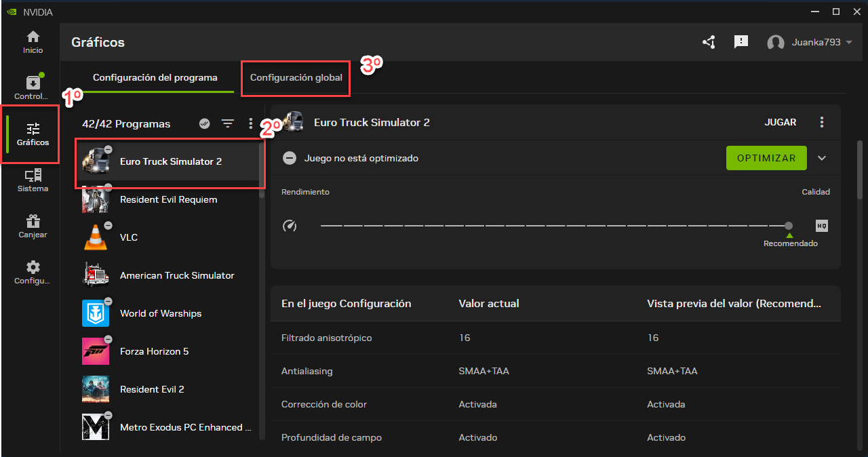Open the Configuración gear in the sidebar
This screenshot has width=868, height=457.
(x=33, y=273)
